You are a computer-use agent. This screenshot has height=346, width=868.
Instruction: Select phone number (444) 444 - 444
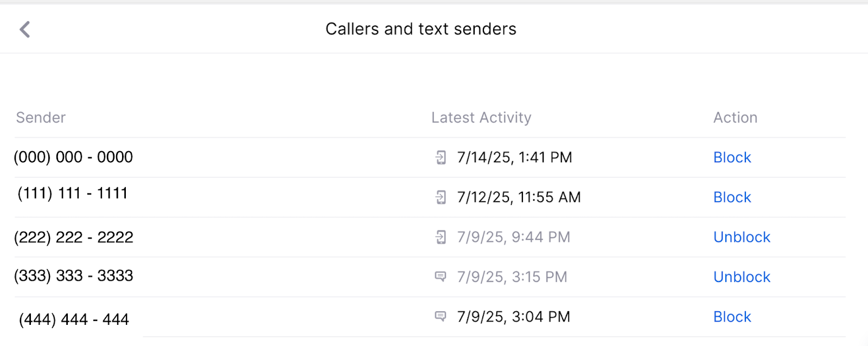74,320
